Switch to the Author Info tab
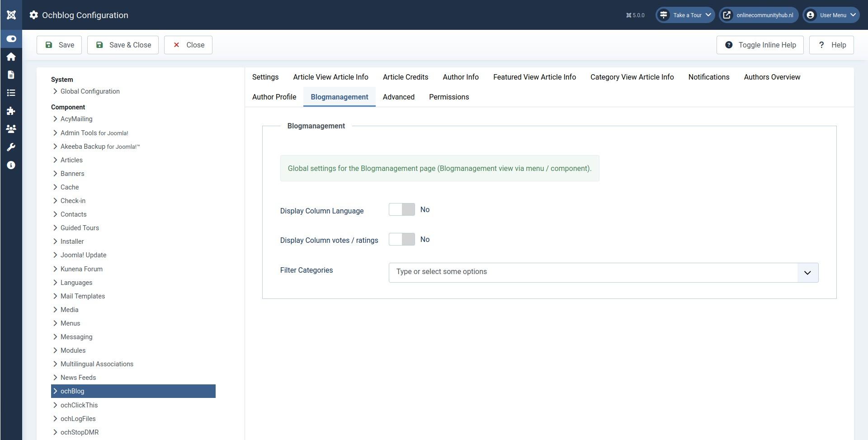 tap(460, 77)
